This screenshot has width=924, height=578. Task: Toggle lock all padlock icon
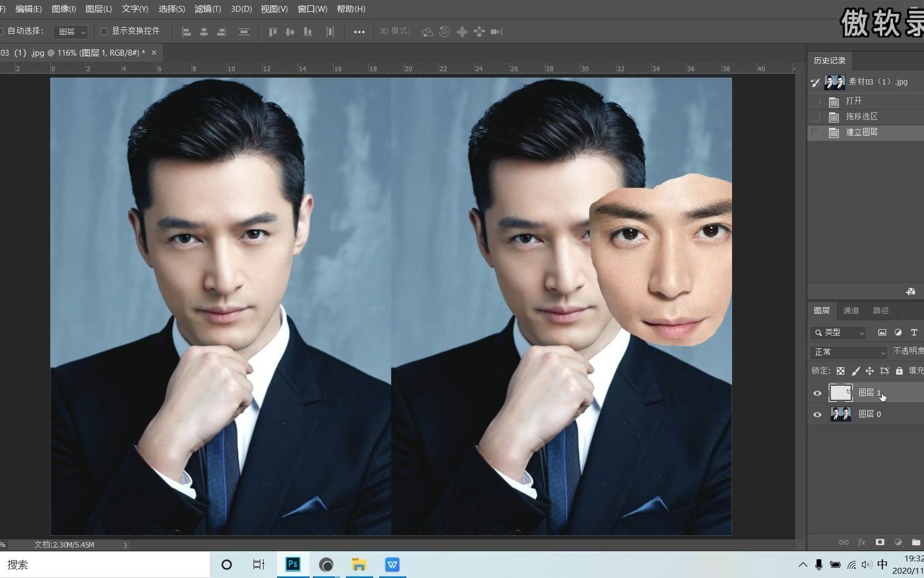coord(899,371)
